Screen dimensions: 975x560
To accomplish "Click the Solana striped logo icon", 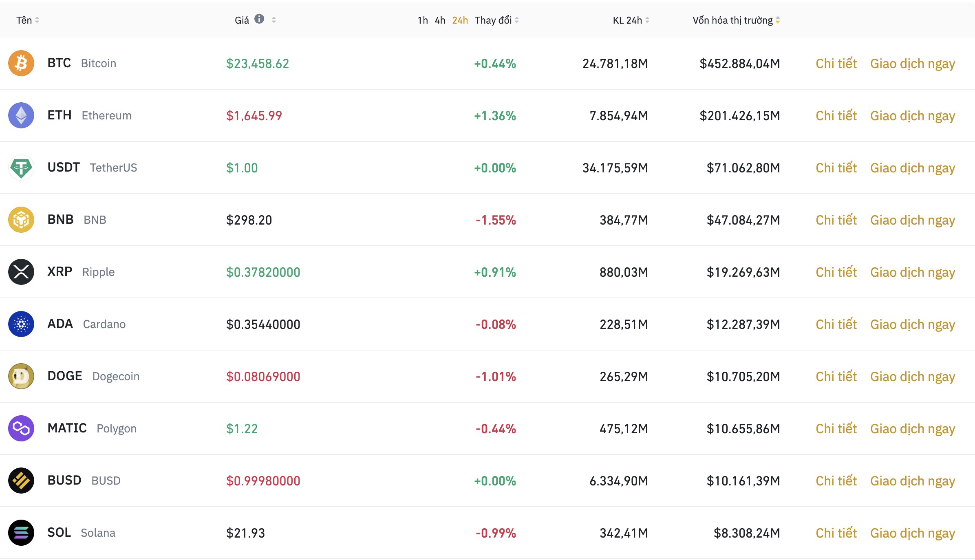I will coord(21,533).
